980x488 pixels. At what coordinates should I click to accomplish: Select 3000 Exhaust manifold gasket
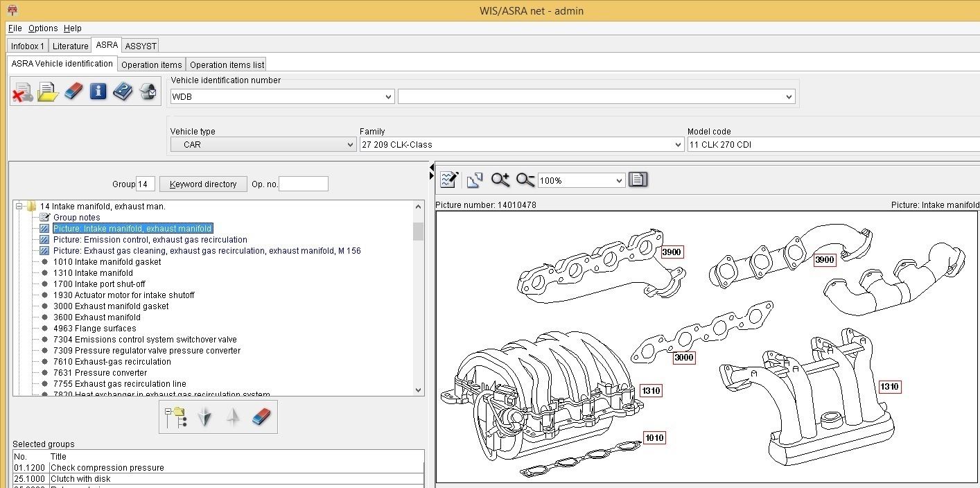coord(111,306)
